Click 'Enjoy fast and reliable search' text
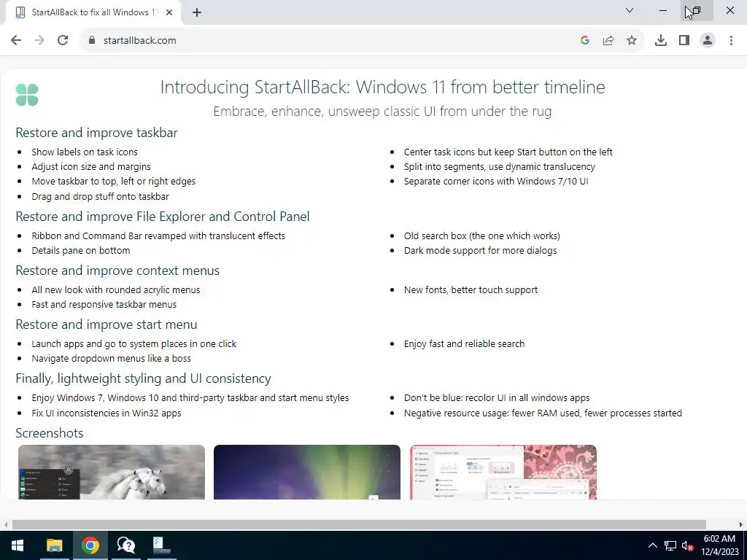This screenshot has height=560, width=747. (464, 344)
